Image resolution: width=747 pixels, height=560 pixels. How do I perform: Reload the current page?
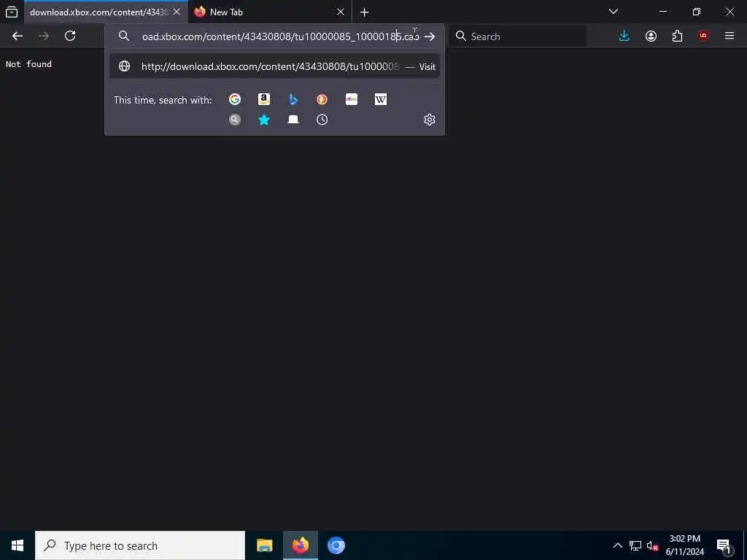[x=70, y=36]
